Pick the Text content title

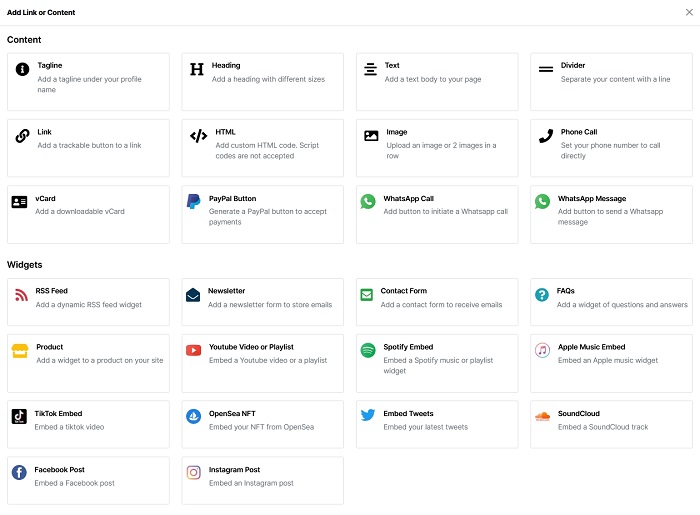tap(392, 65)
